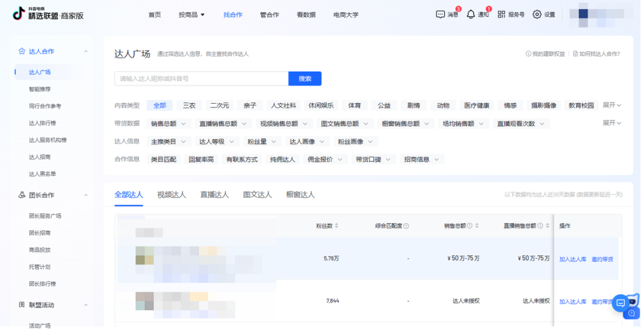Open 智能推荐 in the sidebar
This screenshot has height=330, width=644.
[40, 89]
